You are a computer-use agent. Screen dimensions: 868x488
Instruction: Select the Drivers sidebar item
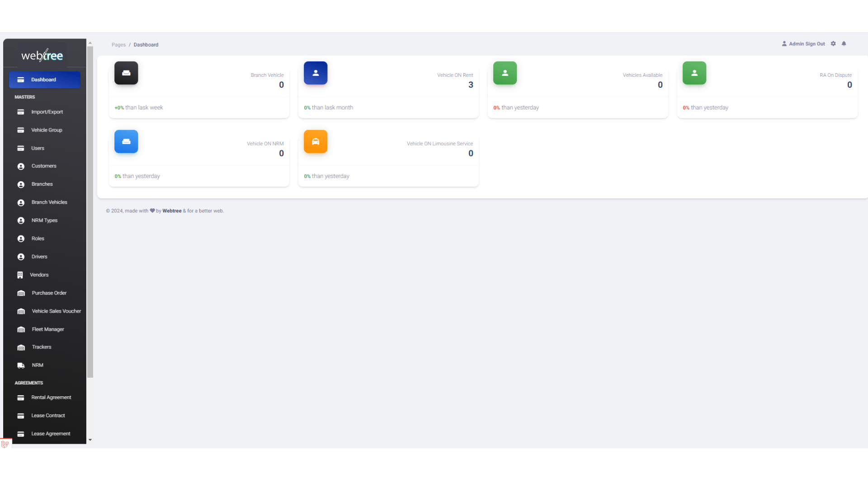pos(39,257)
